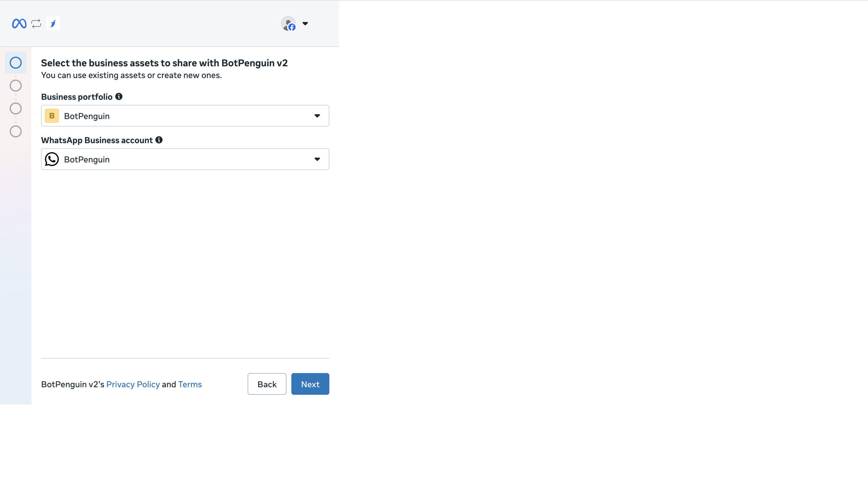Open the Business portfolio dropdown arrow
868x490 pixels.
(317, 116)
